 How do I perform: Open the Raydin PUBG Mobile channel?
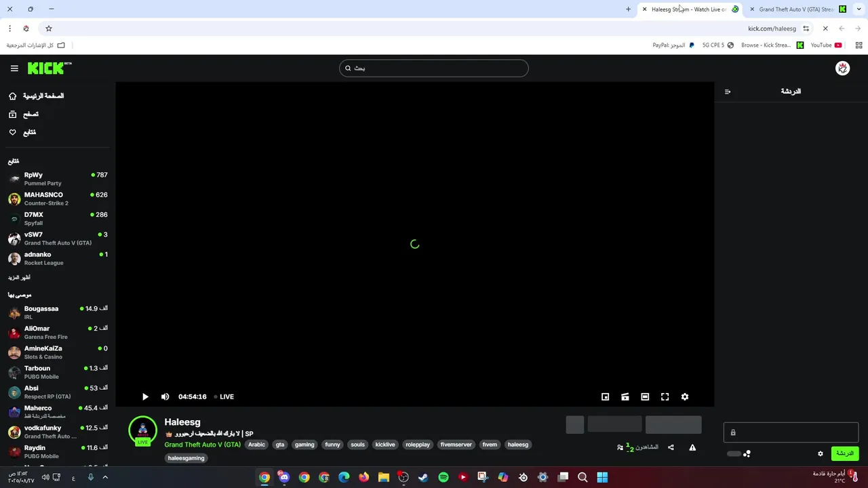pos(58,451)
